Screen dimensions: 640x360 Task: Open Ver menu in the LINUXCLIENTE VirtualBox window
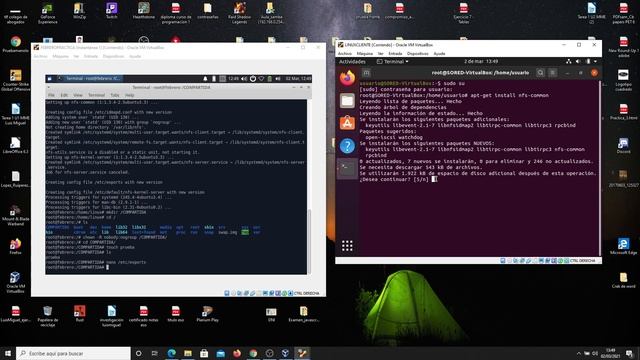click(x=380, y=53)
